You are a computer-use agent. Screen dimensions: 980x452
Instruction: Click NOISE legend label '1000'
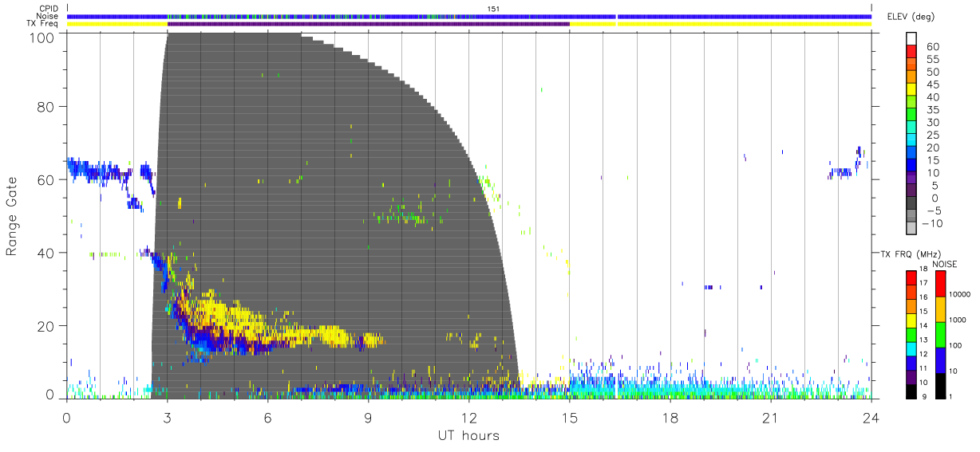958,320
